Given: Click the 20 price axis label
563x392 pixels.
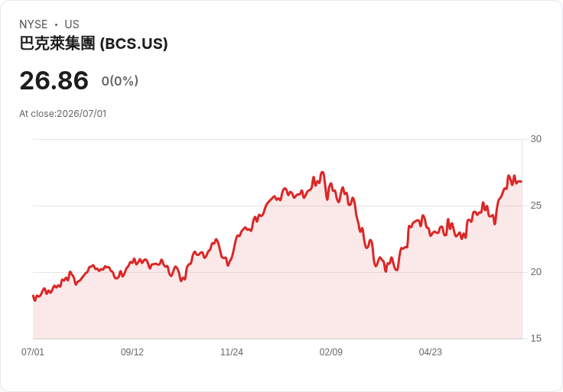Looking at the screenshot, I should click(535, 272).
